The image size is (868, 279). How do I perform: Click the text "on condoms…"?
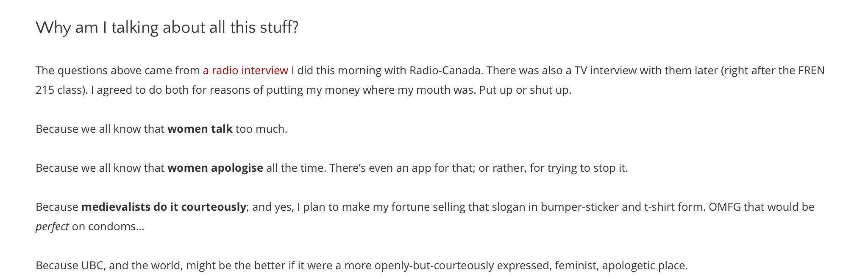tap(108, 226)
